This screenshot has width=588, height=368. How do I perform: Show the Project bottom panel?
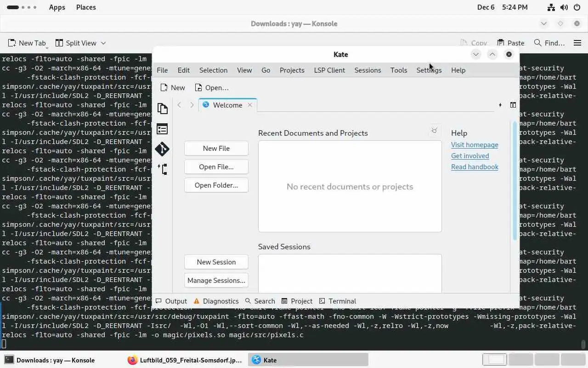297,301
